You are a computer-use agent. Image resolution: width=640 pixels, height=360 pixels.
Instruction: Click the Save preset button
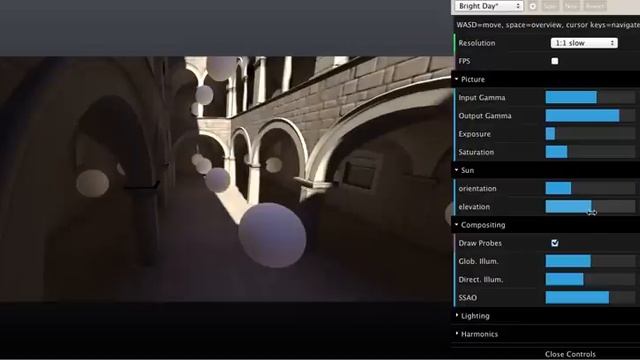point(550,6)
